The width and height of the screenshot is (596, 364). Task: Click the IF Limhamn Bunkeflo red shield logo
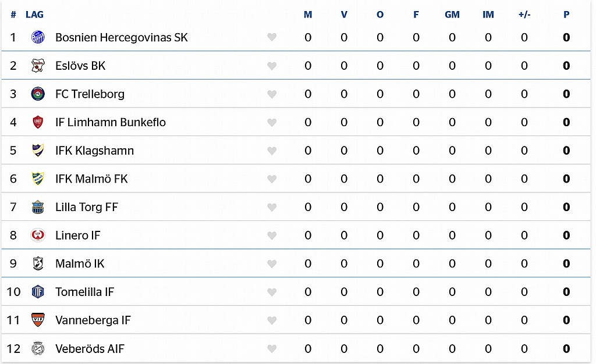tap(38, 122)
